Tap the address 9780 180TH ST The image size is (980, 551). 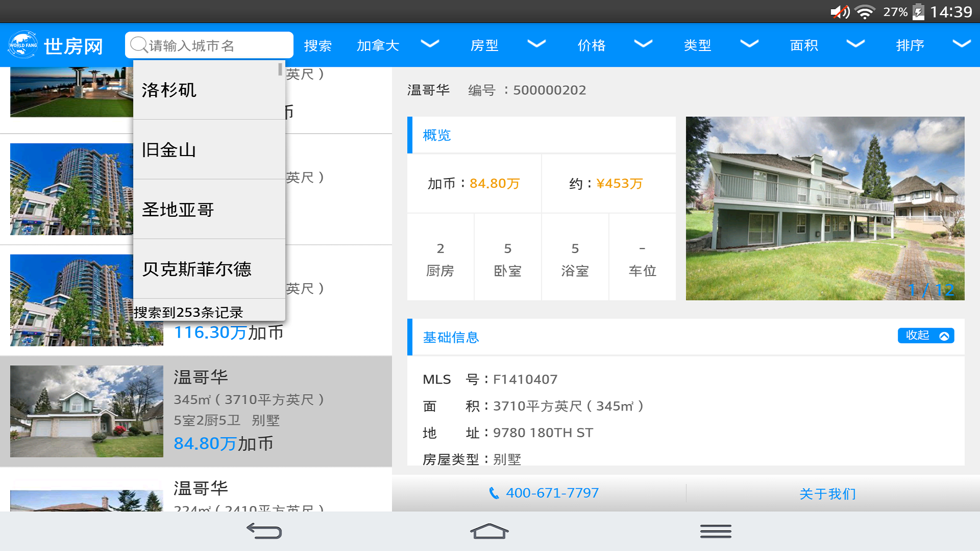543,433
